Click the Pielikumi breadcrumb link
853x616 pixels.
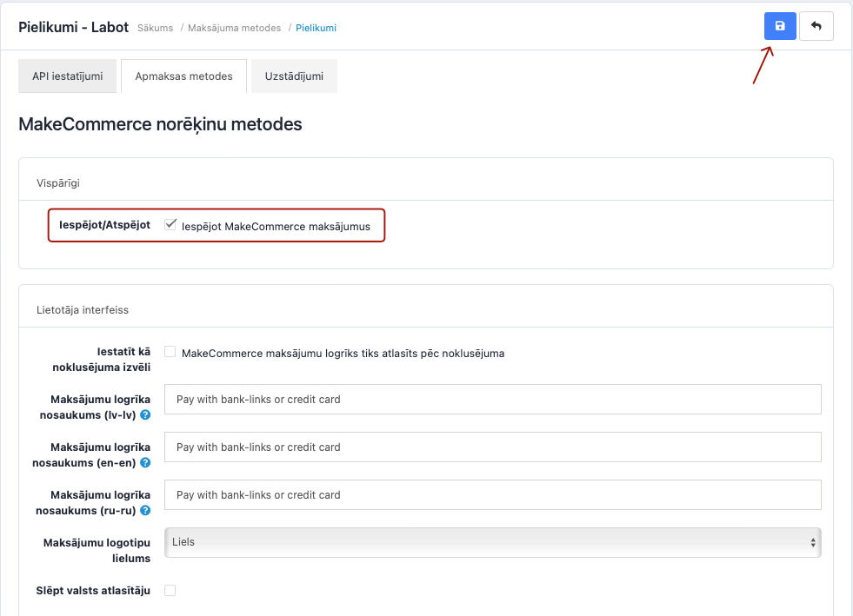click(316, 28)
